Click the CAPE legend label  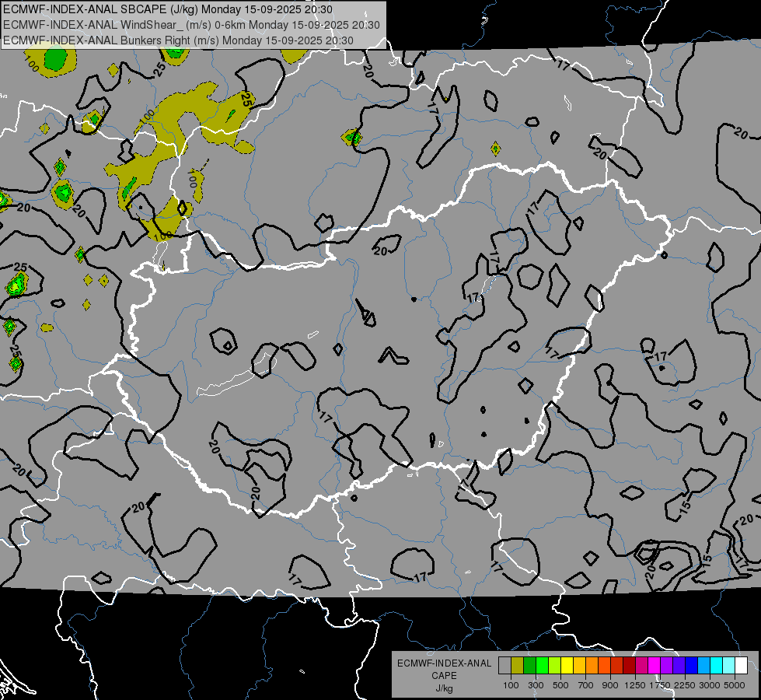point(444,675)
